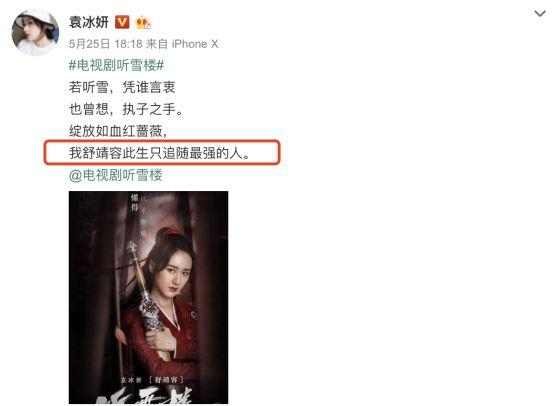Click the 来自 label before the device name
The width and height of the screenshot is (553, 406).
(x=157, y=44)
